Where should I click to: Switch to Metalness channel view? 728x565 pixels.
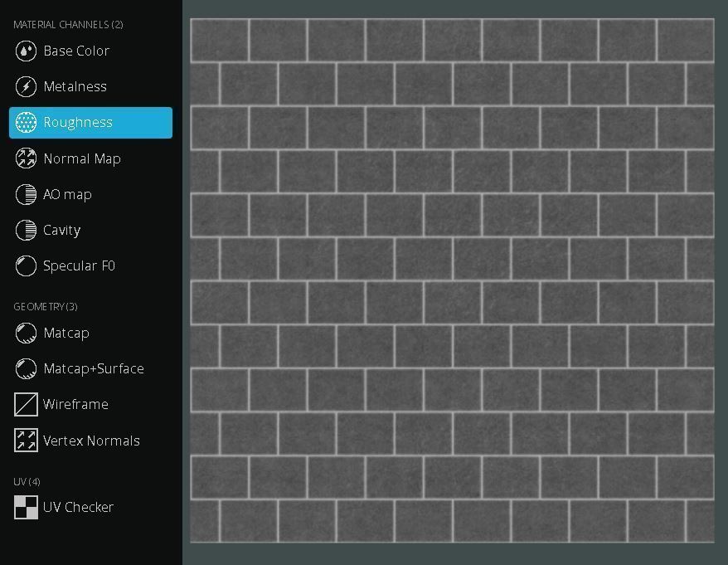pyautogui.click(x=75, y=86)
